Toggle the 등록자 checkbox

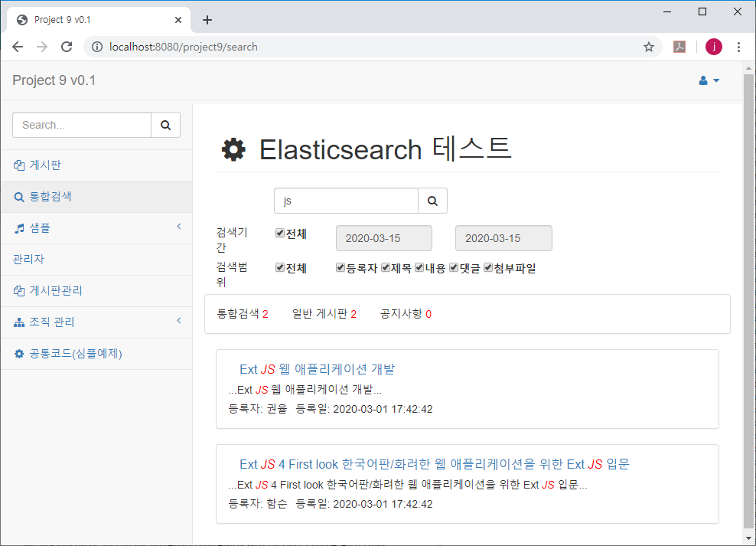341,267
